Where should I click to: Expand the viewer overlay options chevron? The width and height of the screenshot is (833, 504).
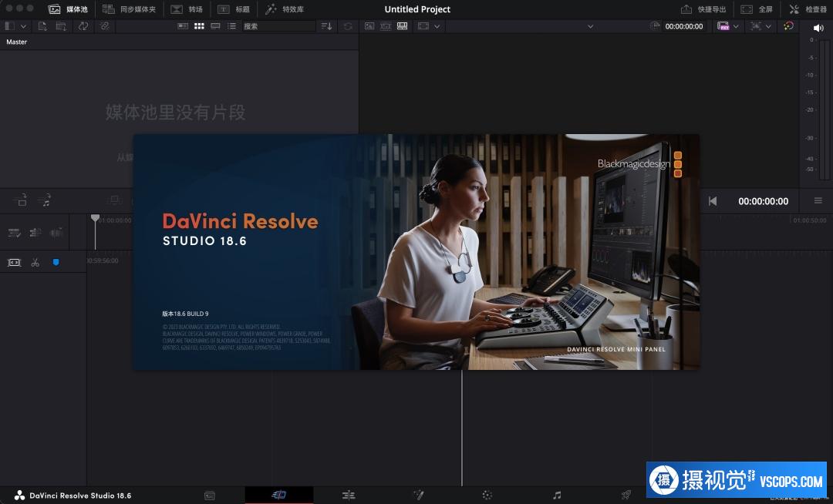click(x=437, y=26)
